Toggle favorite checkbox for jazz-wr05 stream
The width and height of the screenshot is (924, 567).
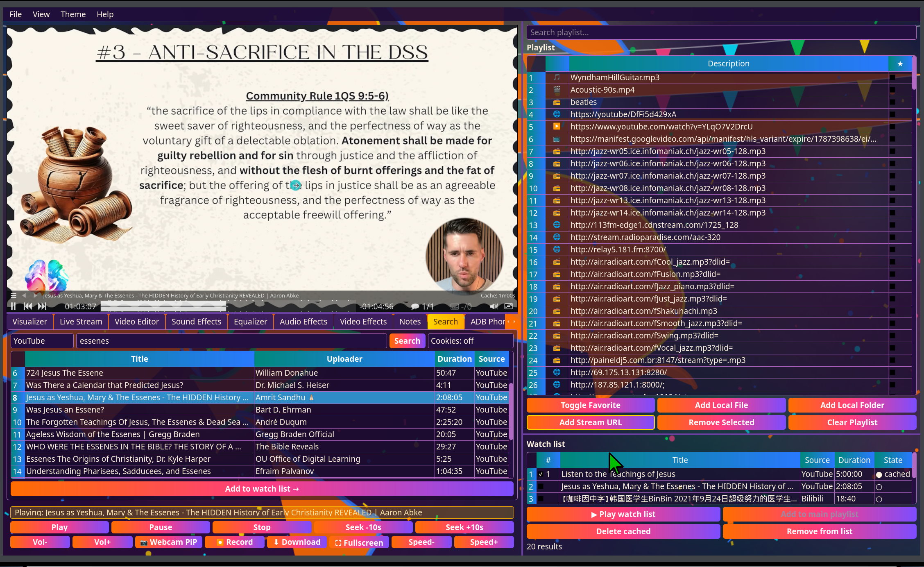tap(892, 151)
